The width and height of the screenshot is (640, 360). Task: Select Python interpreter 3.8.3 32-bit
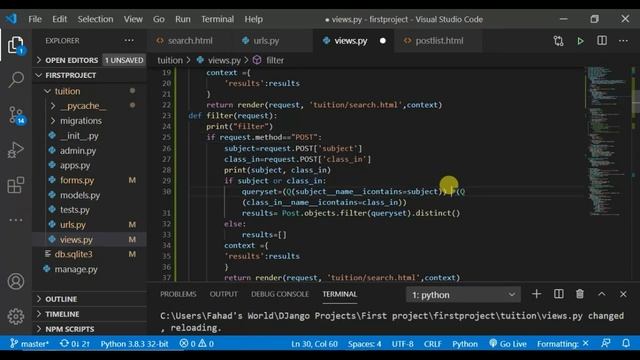tap(134, 344)
